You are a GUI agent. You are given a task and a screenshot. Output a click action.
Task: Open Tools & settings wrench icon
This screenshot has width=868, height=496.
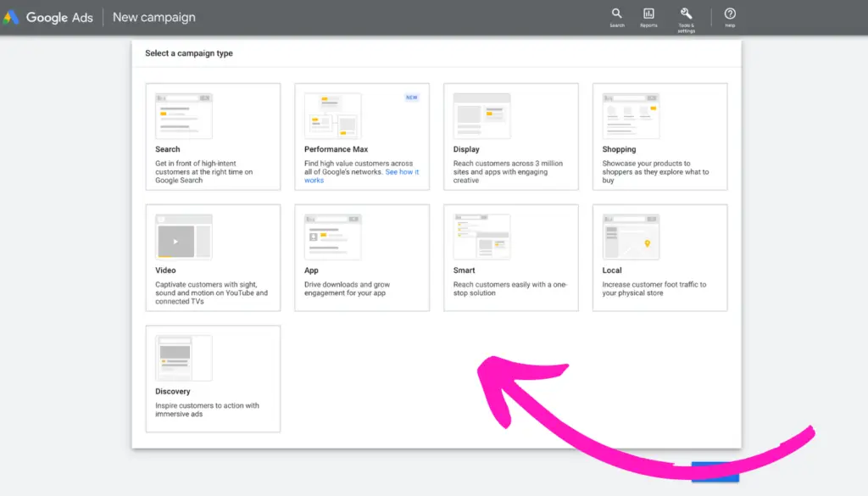686,14
